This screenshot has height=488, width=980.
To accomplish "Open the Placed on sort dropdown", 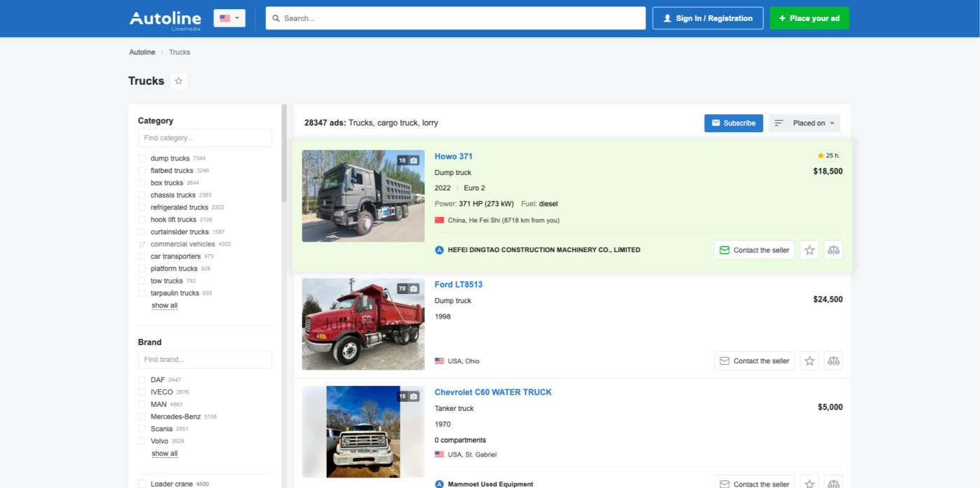I will [x=804, y=123].
